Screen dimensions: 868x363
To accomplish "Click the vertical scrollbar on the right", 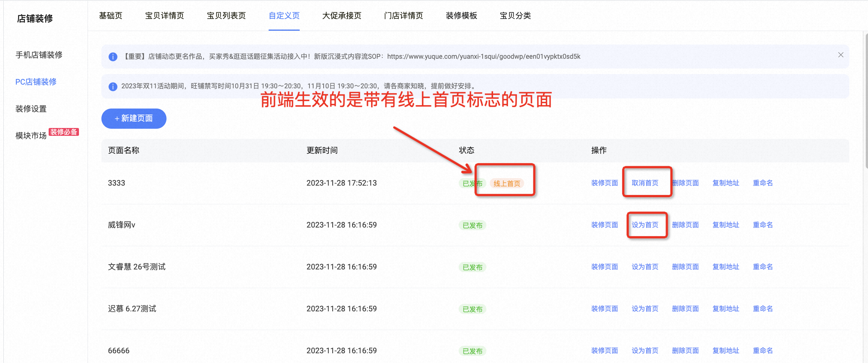I will (866, 101).
